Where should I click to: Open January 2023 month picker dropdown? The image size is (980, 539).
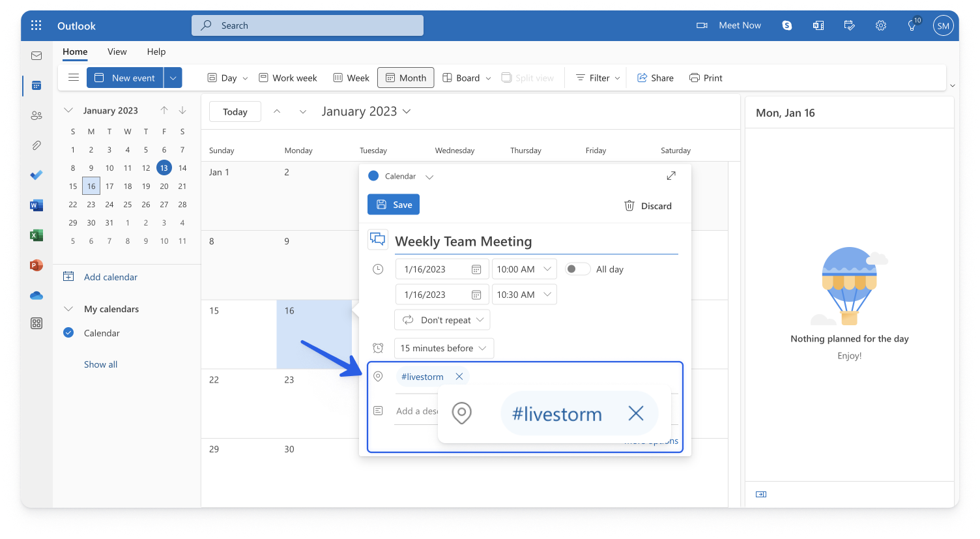coord(407,111)
